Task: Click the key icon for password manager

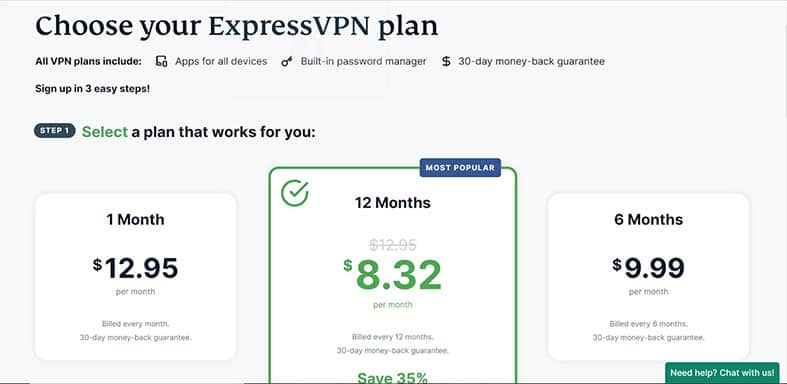Action: click(287, 62)
